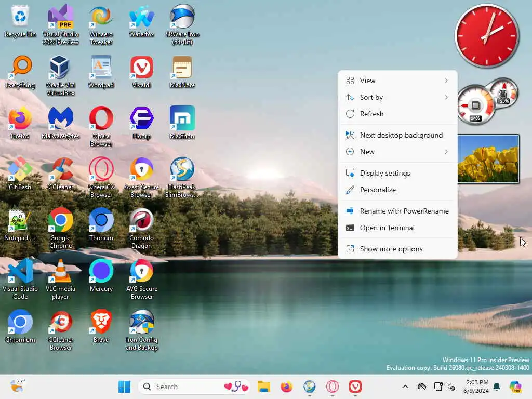Select the AVG Secure Browser icon

click(141, 279)
